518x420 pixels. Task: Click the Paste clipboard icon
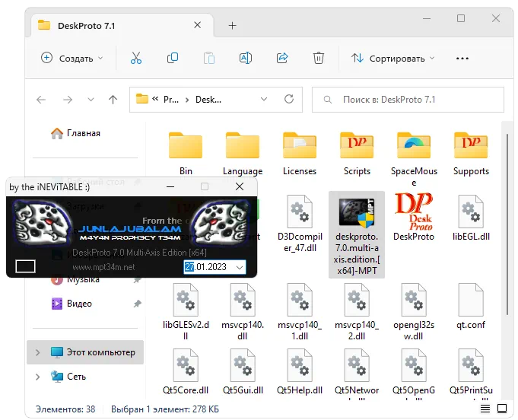[208, 58]
